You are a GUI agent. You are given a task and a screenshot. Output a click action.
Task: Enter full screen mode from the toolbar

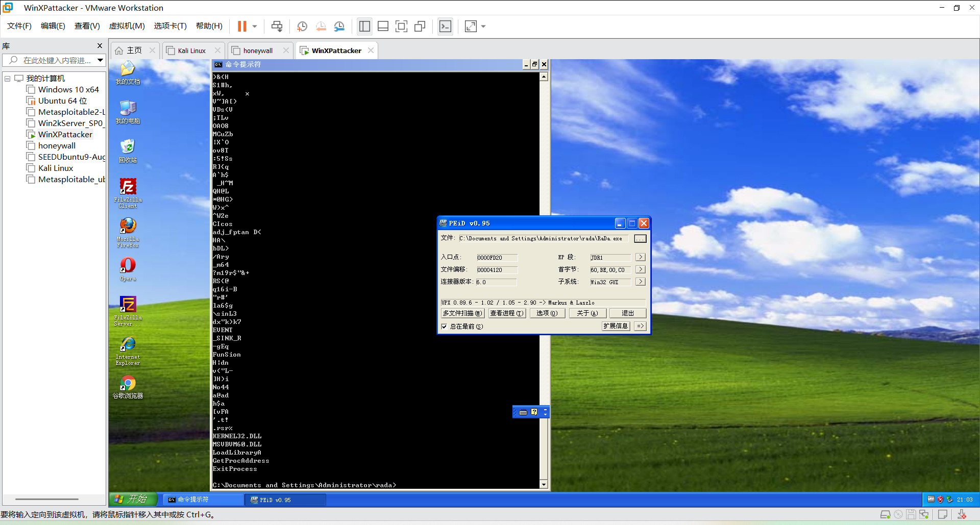point(402,26)
